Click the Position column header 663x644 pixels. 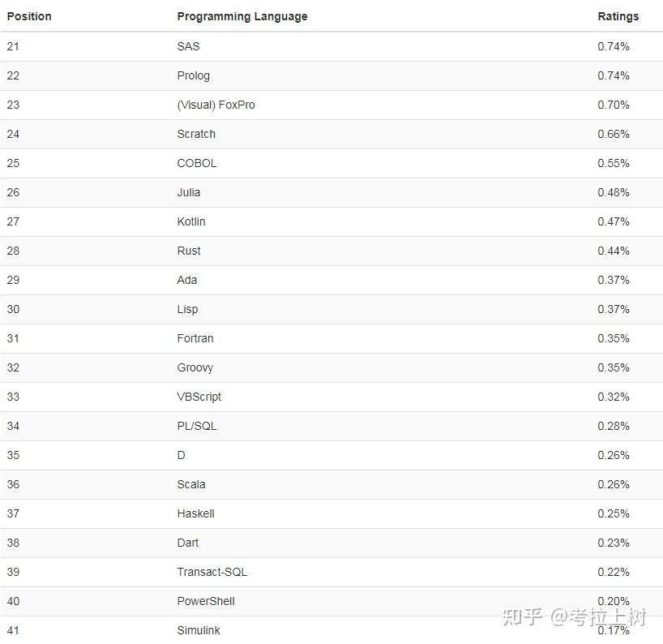click(x=29, y=16)
